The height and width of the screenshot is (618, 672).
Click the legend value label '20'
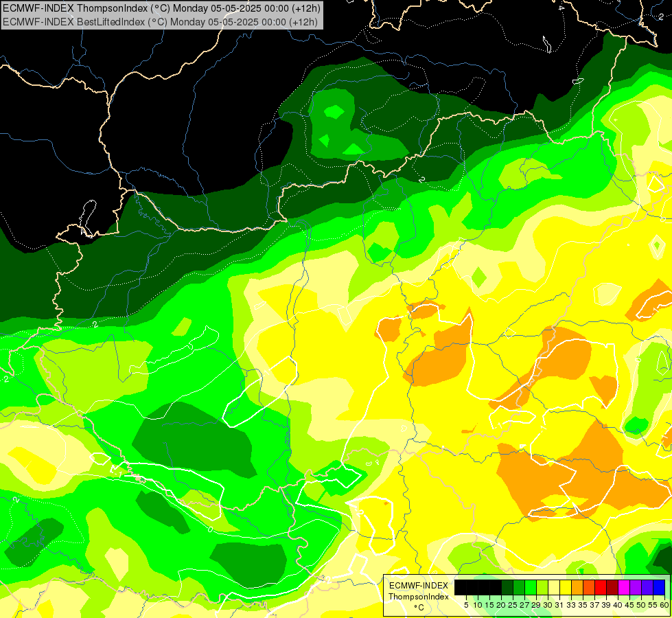501,605
